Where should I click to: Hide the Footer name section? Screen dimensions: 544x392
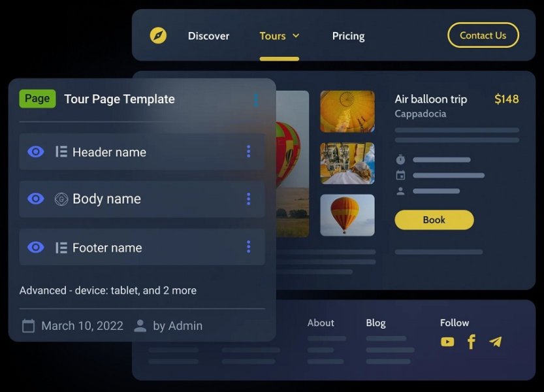tap(35, 247)
